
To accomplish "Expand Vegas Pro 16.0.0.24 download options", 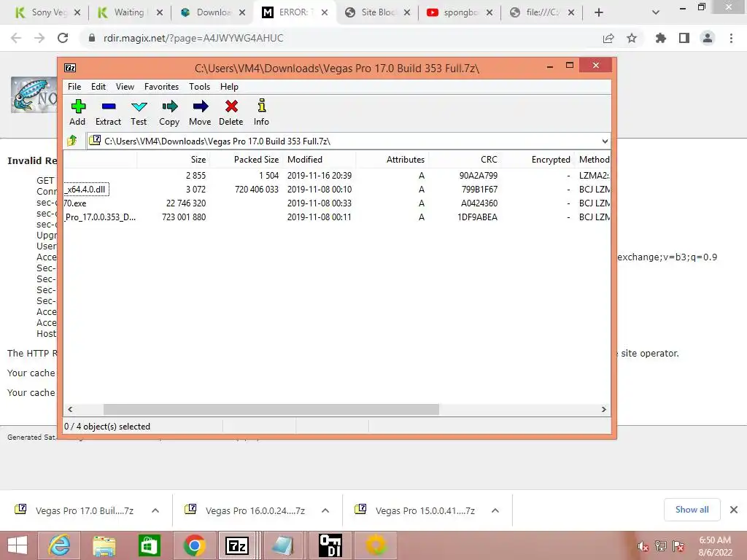I will 325,510.
